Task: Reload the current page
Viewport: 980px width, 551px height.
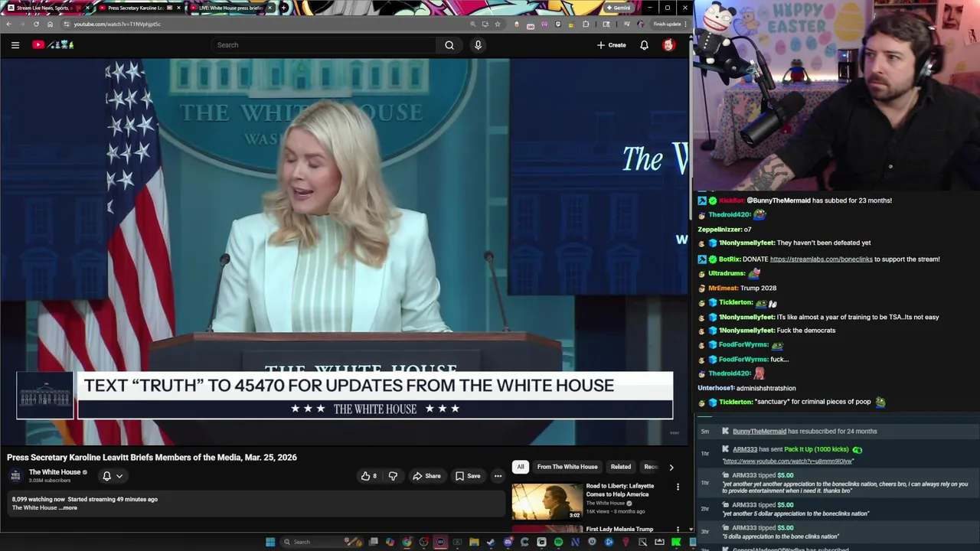Action: (x=36, y=24)
